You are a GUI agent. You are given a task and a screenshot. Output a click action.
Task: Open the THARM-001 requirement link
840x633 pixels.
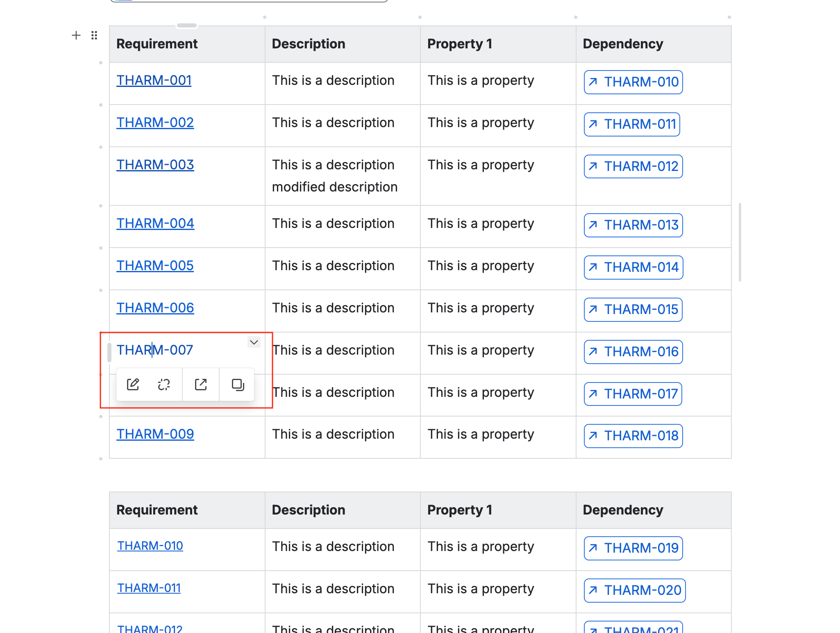pos(154,80)
